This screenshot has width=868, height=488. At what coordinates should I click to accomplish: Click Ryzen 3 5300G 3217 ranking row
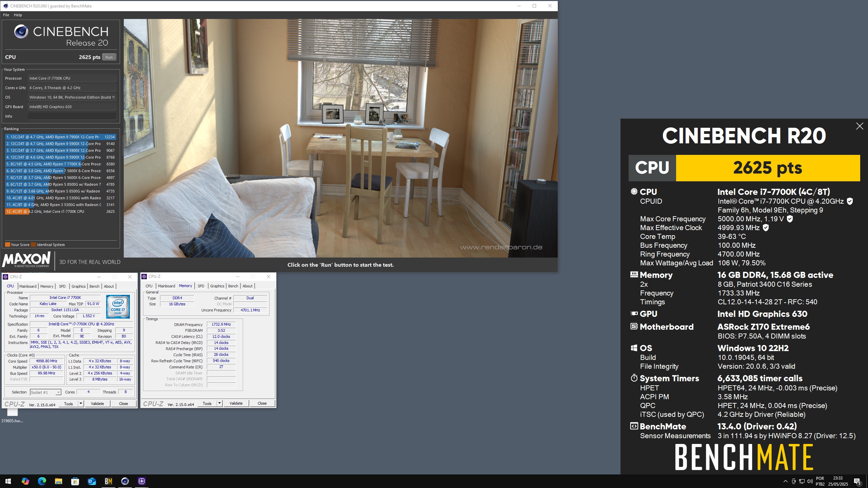(60, 198)
